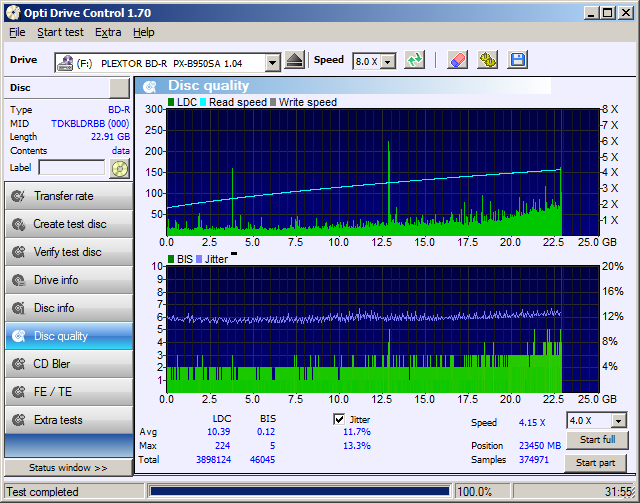Click LDC max value 224
Screen dimensions: 640x503
click(x=222, y=446)
